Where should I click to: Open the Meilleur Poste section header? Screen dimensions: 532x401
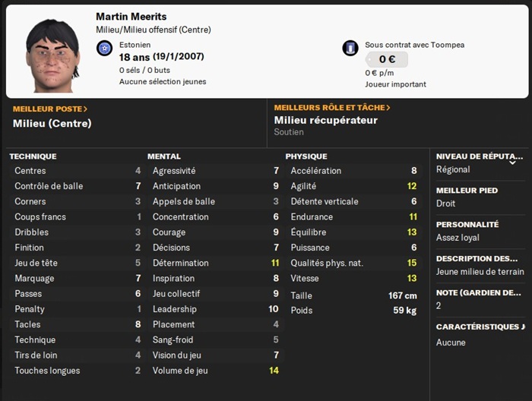(x=48, y=109)
